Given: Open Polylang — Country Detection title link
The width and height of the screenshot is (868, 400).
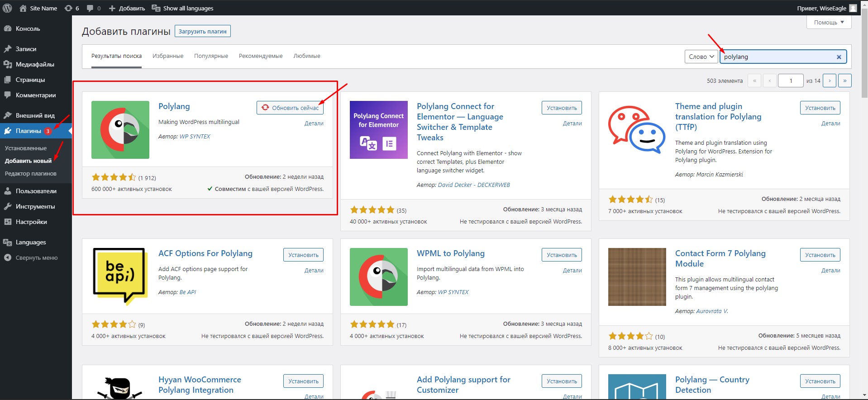Looking at the screenshot, I should [712, 385].
